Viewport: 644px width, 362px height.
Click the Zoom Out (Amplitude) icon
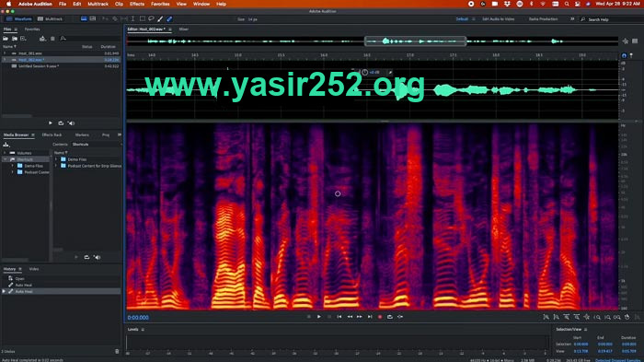(x=556, y=317)
